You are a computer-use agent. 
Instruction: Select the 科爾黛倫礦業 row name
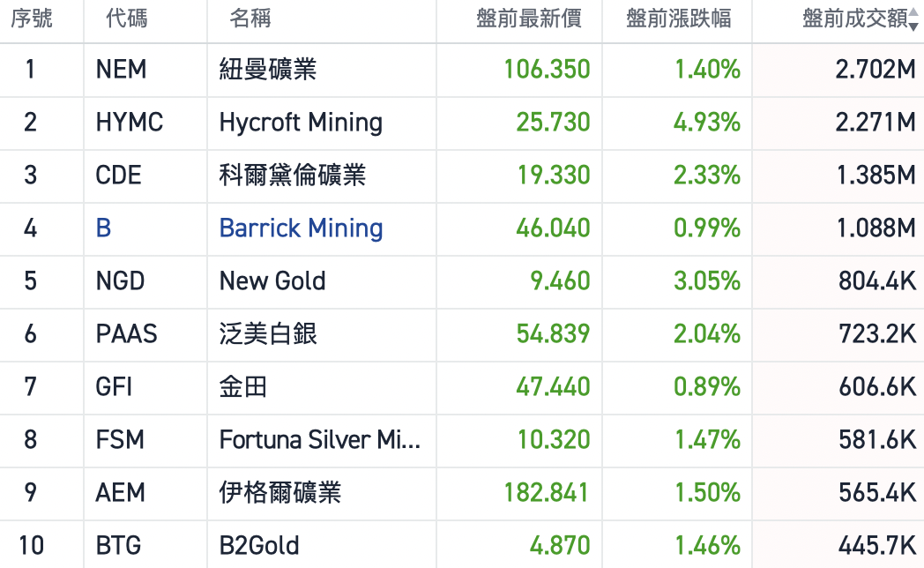292,175
